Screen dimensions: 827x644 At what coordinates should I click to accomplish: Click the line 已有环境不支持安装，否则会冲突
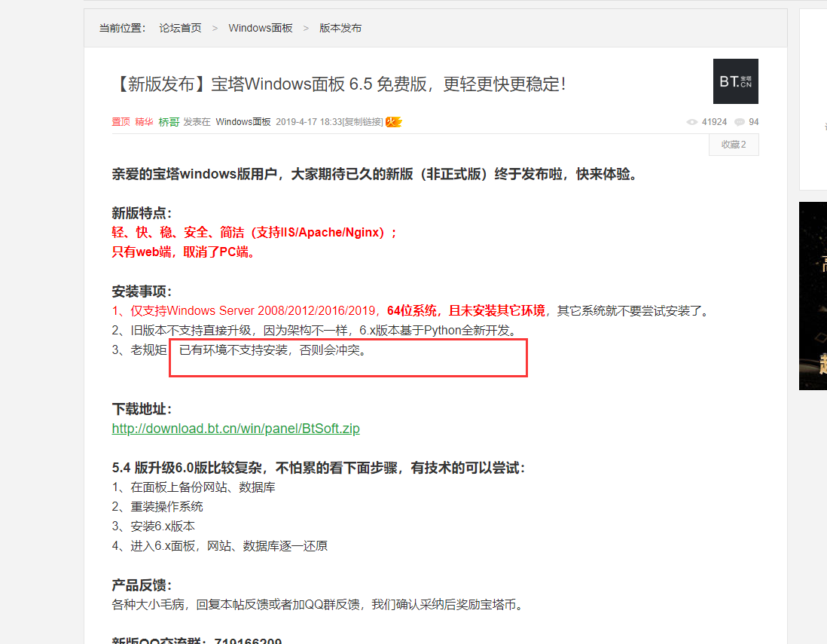pos(273,349)
